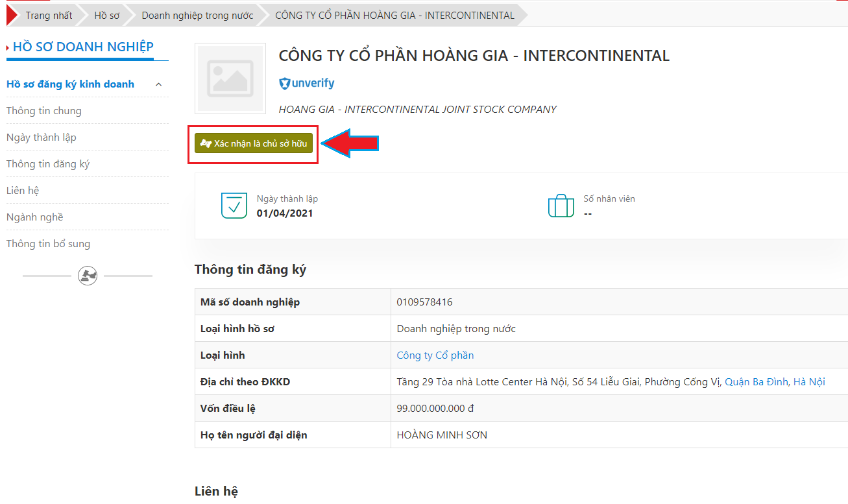The image size is (848, 504).
Task: Open Hà Nội address link
Action: coord(809,382)
